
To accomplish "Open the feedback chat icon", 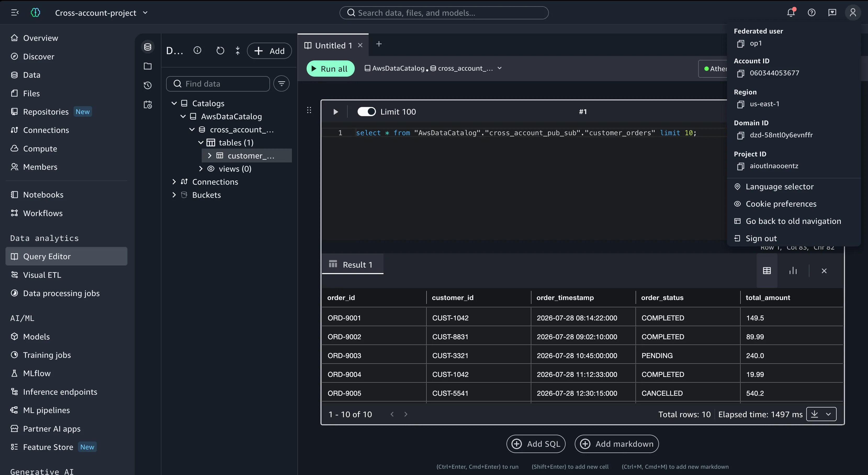I will point(832,13).
